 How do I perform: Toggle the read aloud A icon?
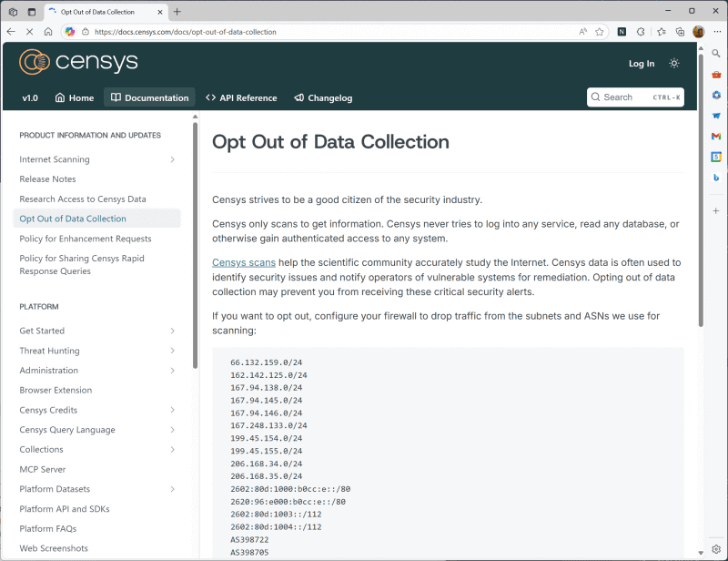[582, 31]
